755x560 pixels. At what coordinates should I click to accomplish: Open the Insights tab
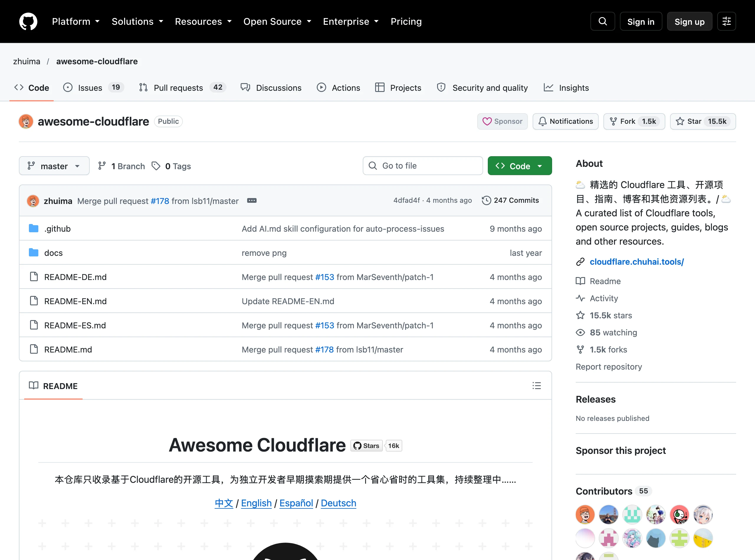[x=566, y=88]
